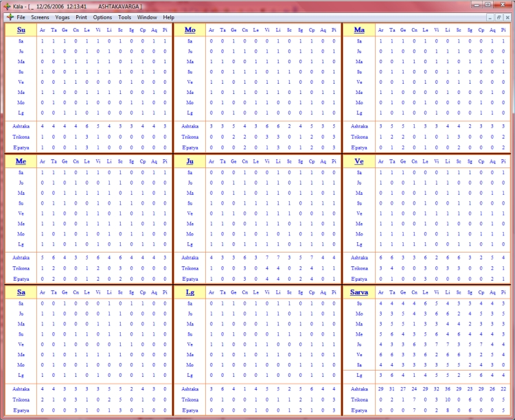Select Ashtaka row label in Sarva table
515x420 pixels.
tap(359, 389)
